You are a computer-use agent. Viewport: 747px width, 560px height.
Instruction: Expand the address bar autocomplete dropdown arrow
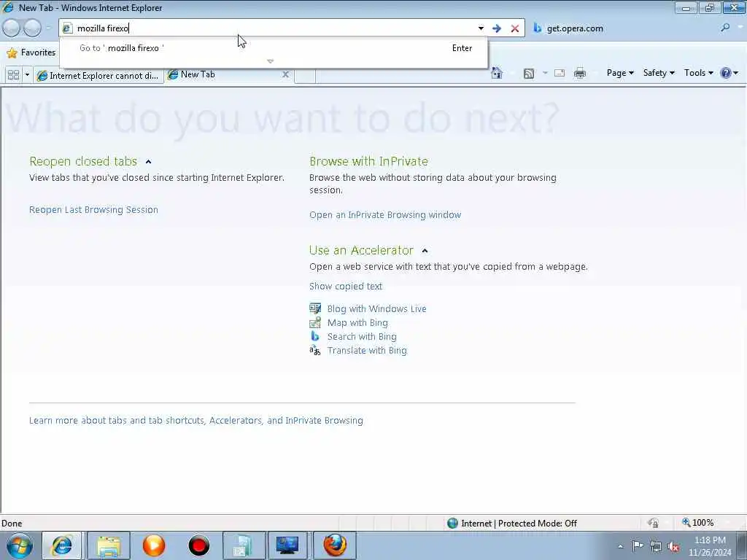click(x=481, y=28)
